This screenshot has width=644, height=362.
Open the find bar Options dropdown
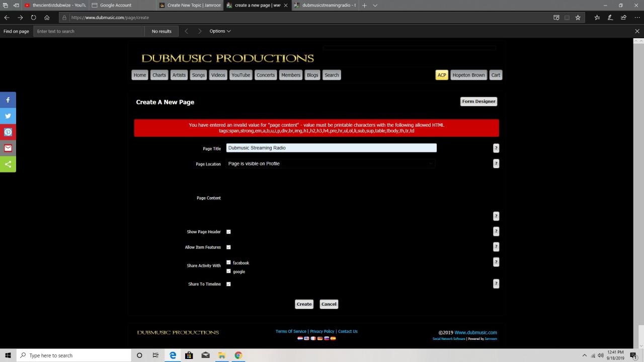[220, 31]
